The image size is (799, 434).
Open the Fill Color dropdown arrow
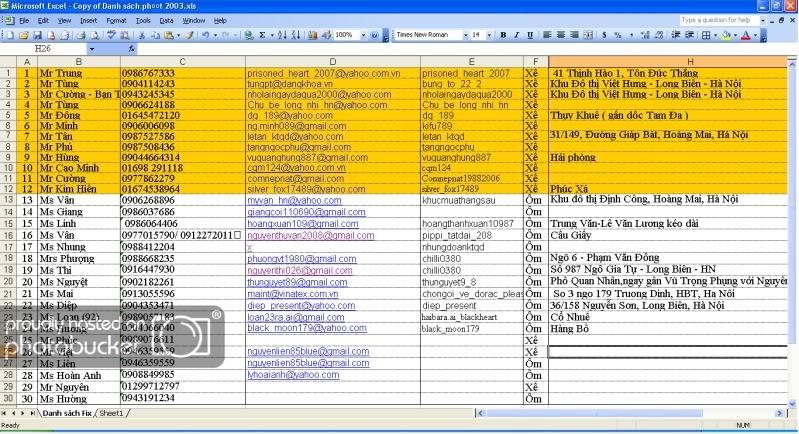click(735, 35)
